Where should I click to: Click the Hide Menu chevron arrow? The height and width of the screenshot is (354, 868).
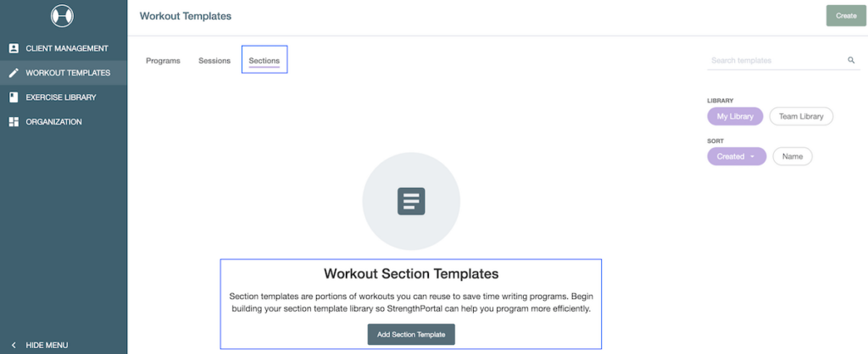pos(14,345)
